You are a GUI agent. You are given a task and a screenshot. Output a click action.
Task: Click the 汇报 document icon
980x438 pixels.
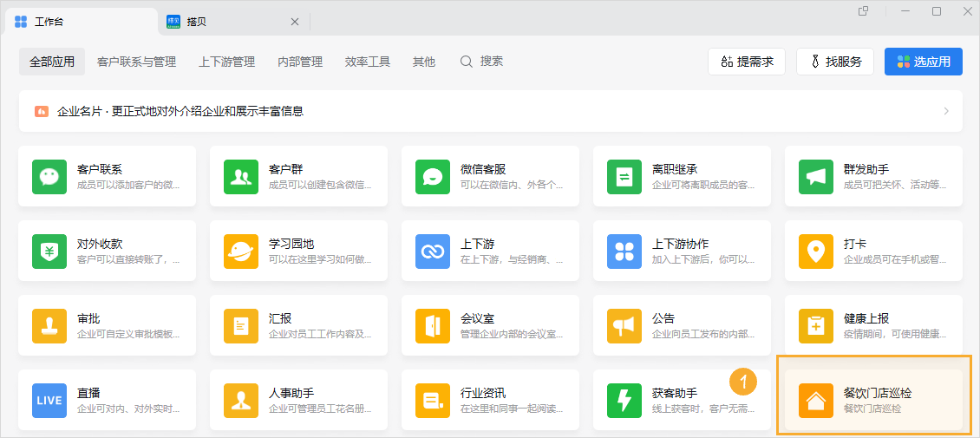240,326
